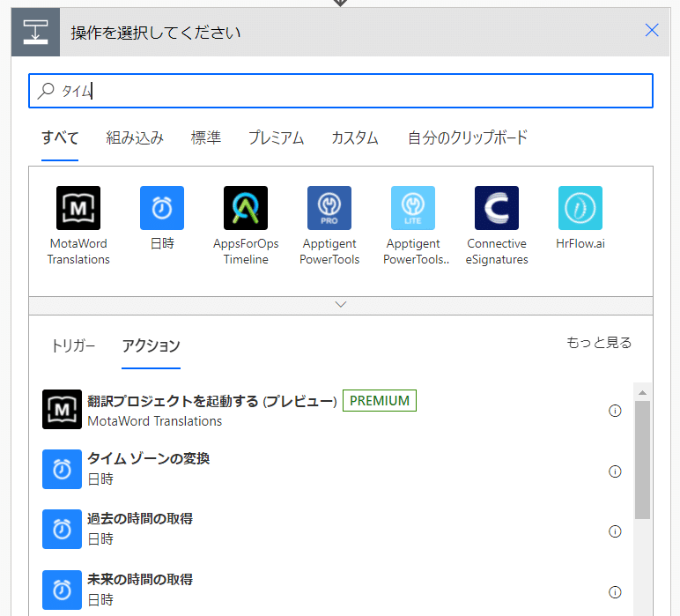Expand the connector list with the chevron
This screenshot has height=616, width=680.
pyautogui.click(x=341, y=306)
